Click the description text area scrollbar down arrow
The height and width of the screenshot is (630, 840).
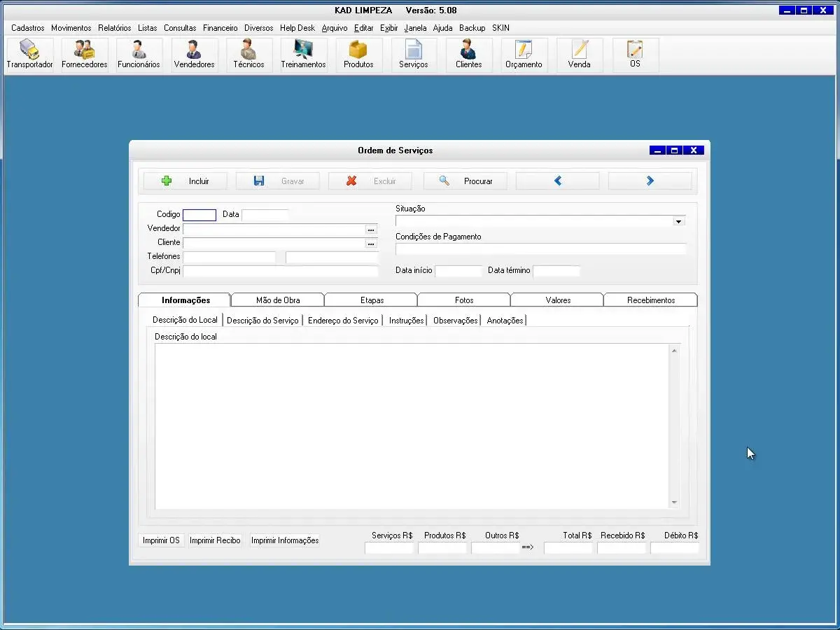pos(674,502)
